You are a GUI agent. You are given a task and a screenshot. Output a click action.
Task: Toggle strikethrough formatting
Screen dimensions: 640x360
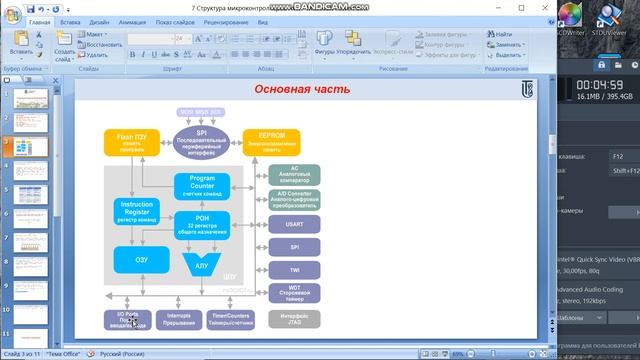(165, 55)
